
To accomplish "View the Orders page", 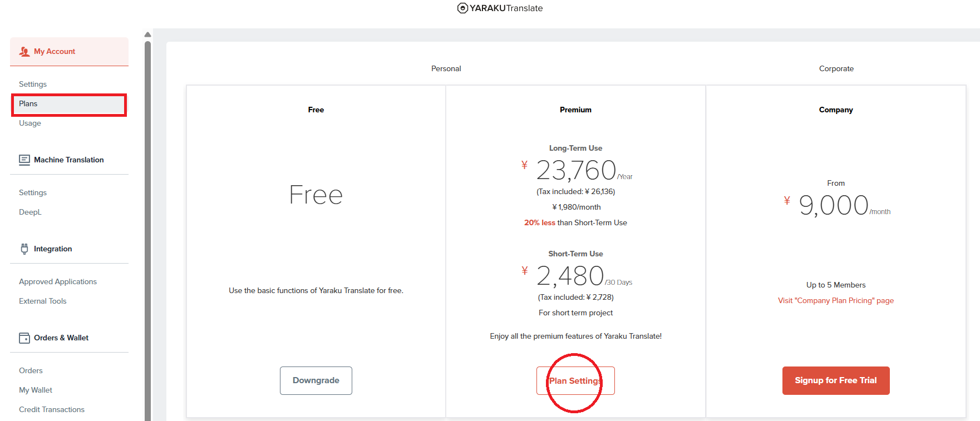I will point(31,370).
